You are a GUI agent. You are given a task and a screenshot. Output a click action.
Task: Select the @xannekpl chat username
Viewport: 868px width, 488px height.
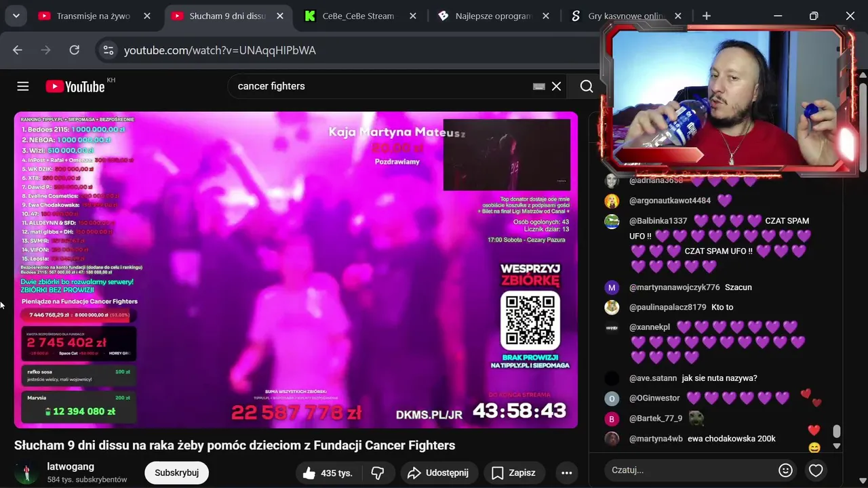[x=650, y=327]
